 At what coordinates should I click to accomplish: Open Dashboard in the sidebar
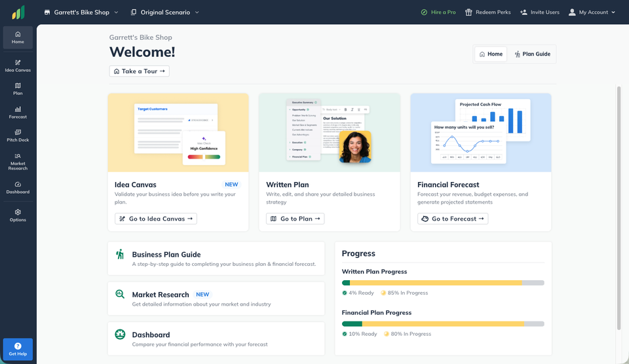[18, 188]
